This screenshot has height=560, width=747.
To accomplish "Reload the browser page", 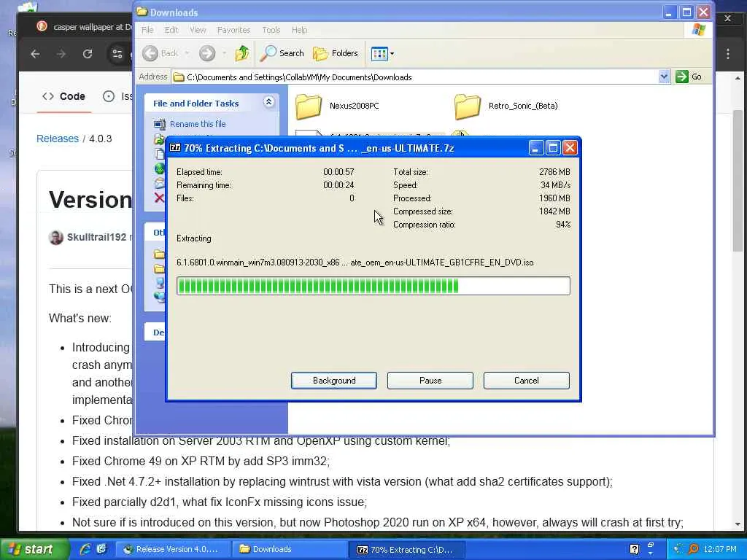I will 88,54.
